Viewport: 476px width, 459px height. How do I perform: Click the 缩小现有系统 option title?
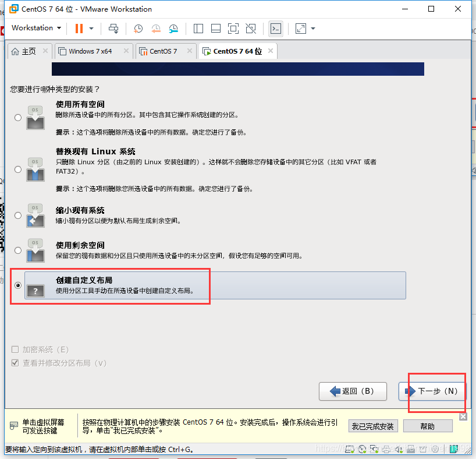click(80, 210)
